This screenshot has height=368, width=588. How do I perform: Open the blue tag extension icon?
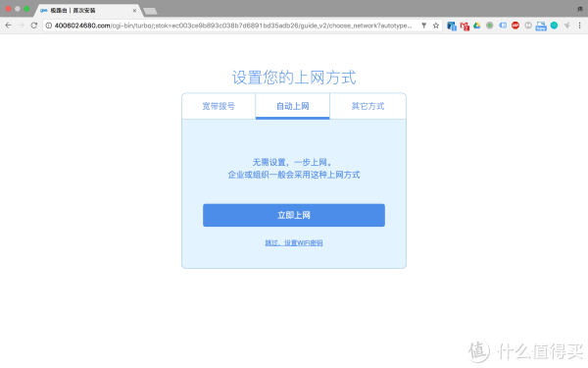503,26
